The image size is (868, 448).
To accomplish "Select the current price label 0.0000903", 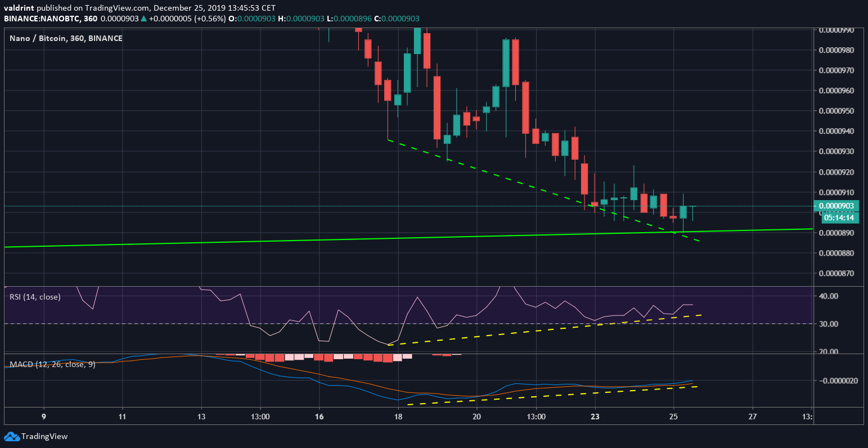I will click(x=838, y=206).
